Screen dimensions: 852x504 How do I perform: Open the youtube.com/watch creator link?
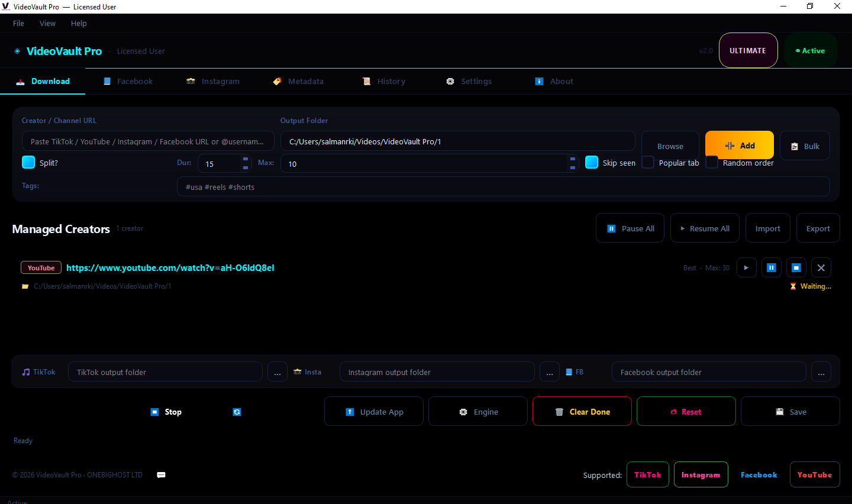pos(170,268)
